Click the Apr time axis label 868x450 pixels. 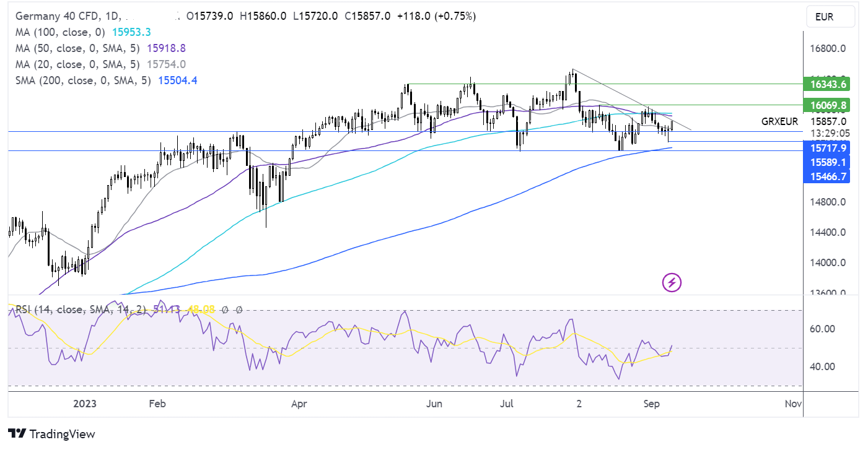299,404
